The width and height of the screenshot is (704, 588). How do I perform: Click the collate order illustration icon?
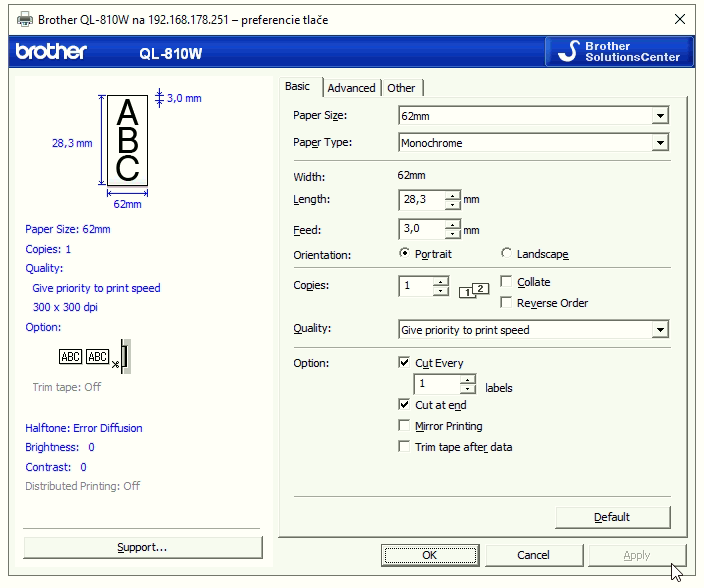point(474,290)
